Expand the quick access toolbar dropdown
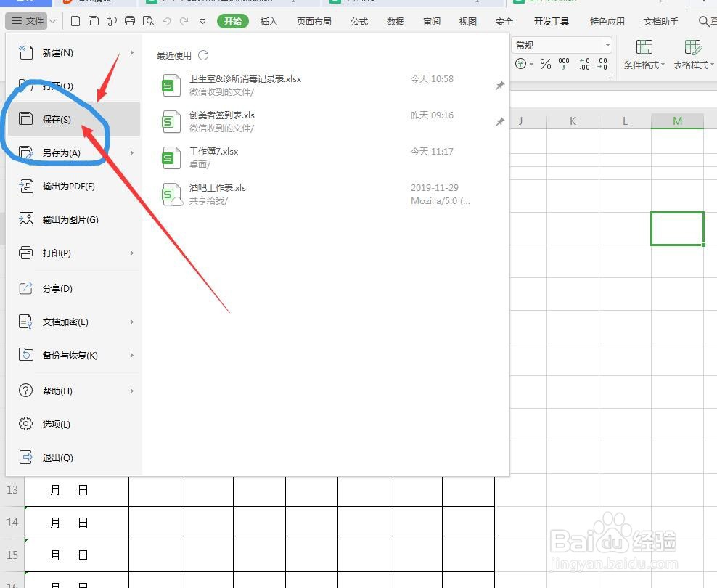The height and width of the screenshot is (588, 717). pyautogui.click(x=202, y=22)
